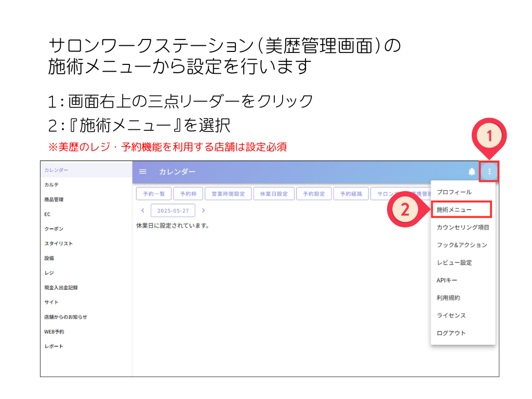Screen dimensions: 532x399
Task: Open the 予約設定 button
Action: 314,194
